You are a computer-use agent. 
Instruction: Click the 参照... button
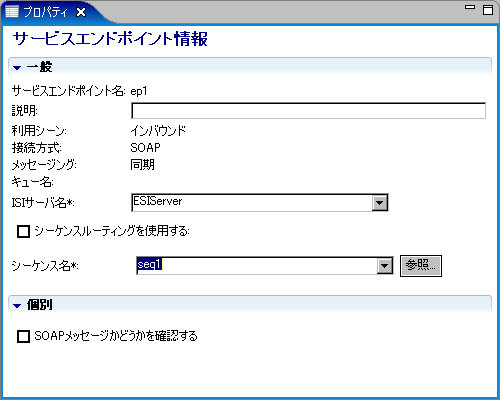click(421, 266)
